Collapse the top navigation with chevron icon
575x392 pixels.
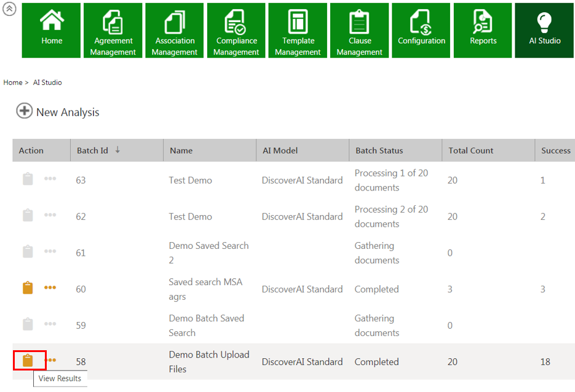click(9, 10)
